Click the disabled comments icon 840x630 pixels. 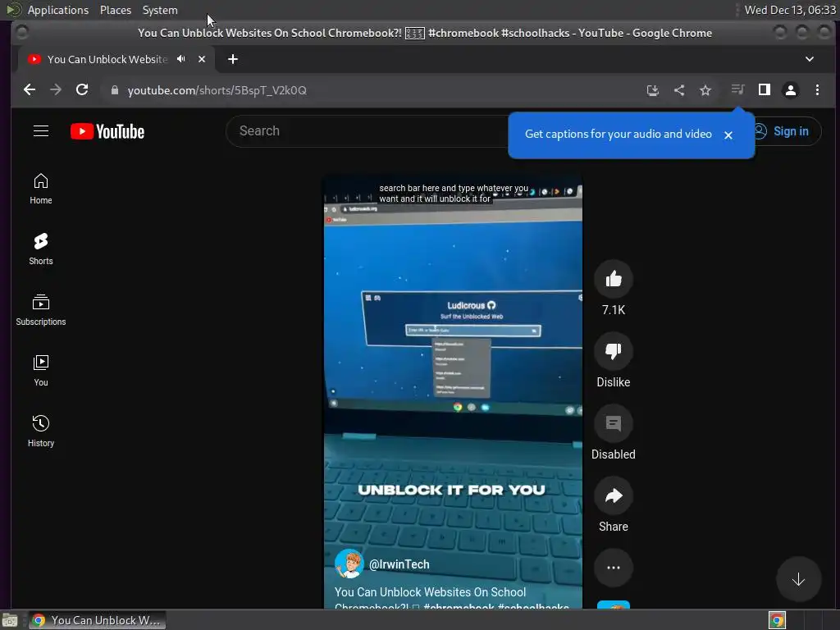coord(614,423)
